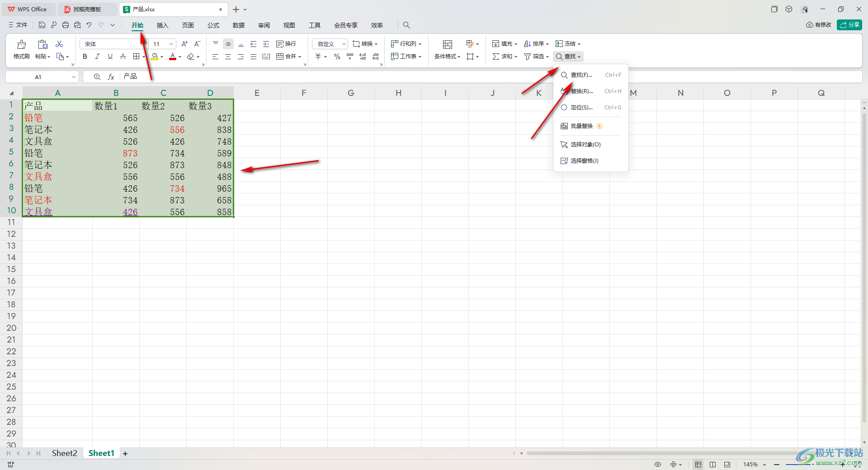Click the Insert Function fx icon
This screenshot has height=470, width=868.
tap(111, 77)
